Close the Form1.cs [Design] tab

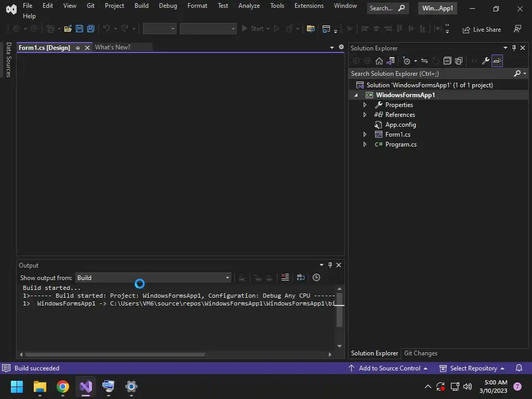click(87, 48)
